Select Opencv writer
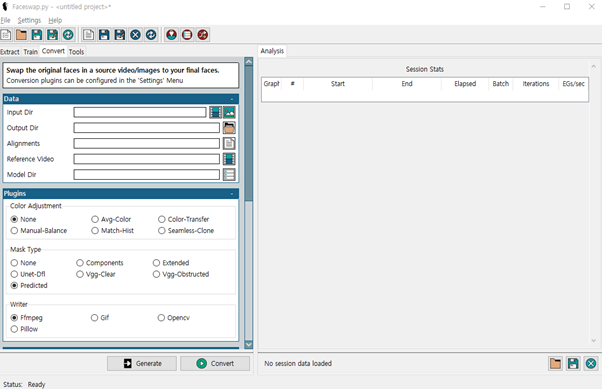Image resolution: width=602 pixels, height=389 pixels. 174,318
